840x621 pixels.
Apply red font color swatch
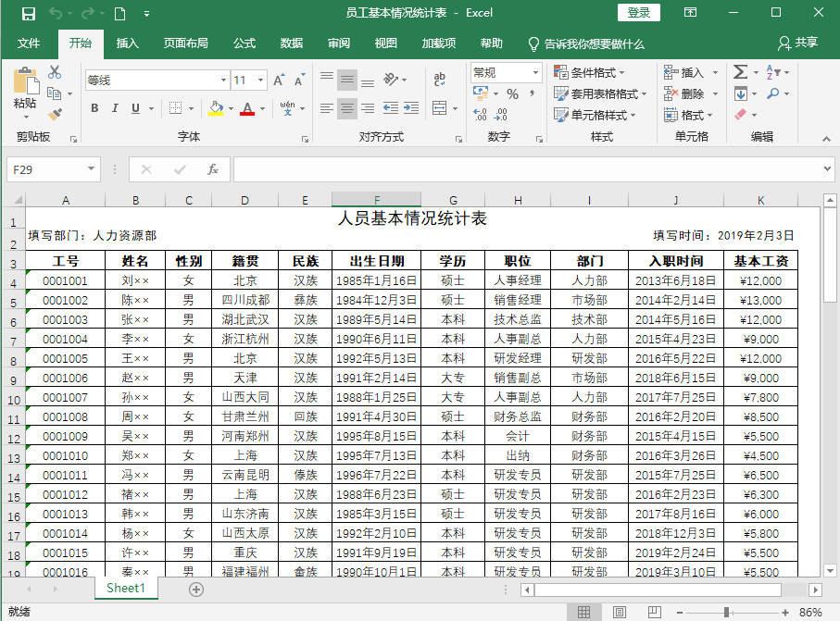click(x=247, y=108)
